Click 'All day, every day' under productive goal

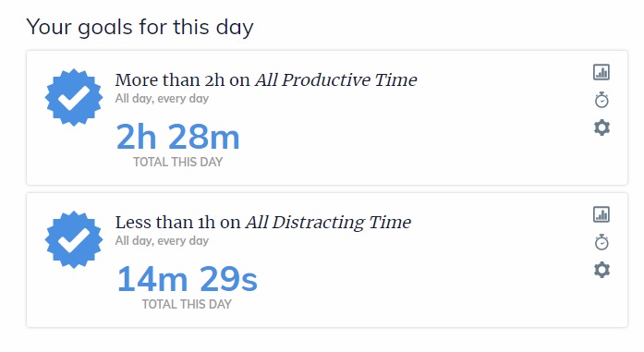(162, 99)
